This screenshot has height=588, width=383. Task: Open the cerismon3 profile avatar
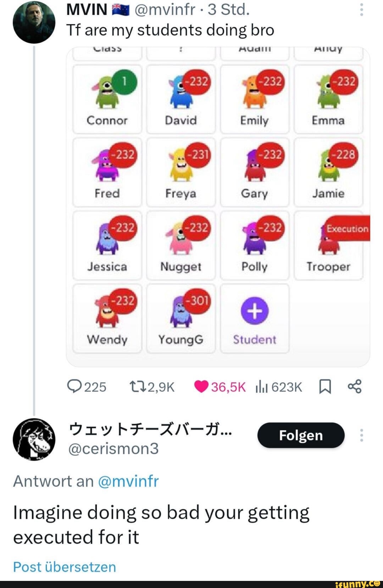pyautogui.click(x=34, y=439)
